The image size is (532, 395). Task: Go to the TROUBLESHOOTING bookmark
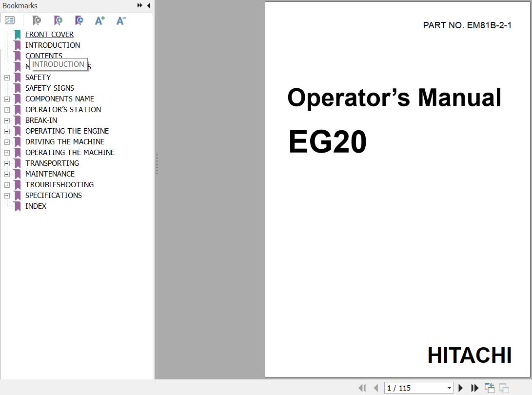59,185
